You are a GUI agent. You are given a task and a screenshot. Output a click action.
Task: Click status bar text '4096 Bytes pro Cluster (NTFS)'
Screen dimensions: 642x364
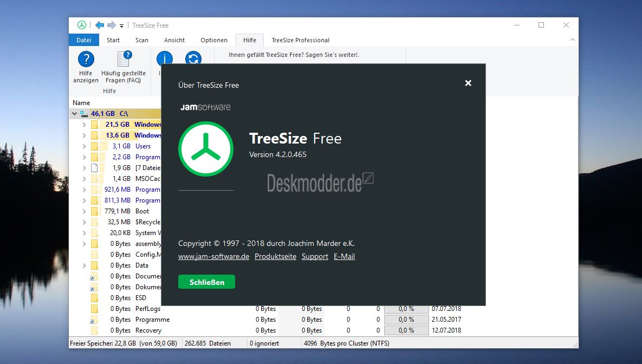pos(346,343)
